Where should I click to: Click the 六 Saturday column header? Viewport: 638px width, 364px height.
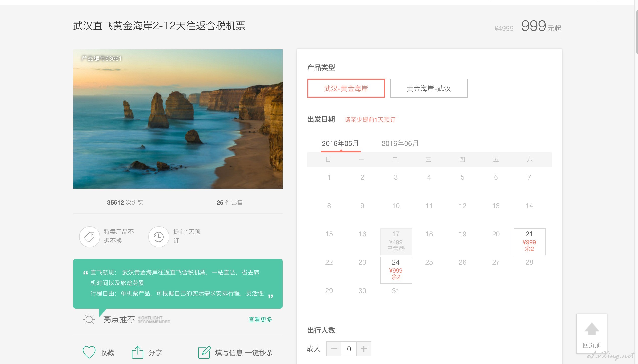click(530, 159)
